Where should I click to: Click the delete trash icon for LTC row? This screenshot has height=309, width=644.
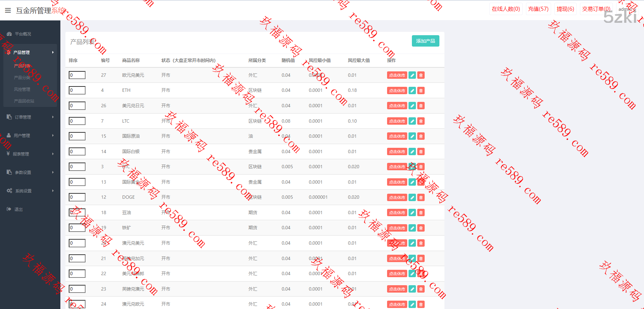coord(421,121)
